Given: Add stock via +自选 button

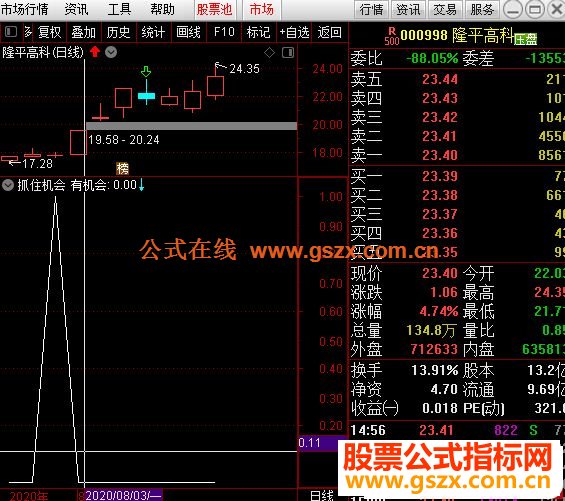Looking at the screenshot, I should pyautogui.click(x=294, y=32).
